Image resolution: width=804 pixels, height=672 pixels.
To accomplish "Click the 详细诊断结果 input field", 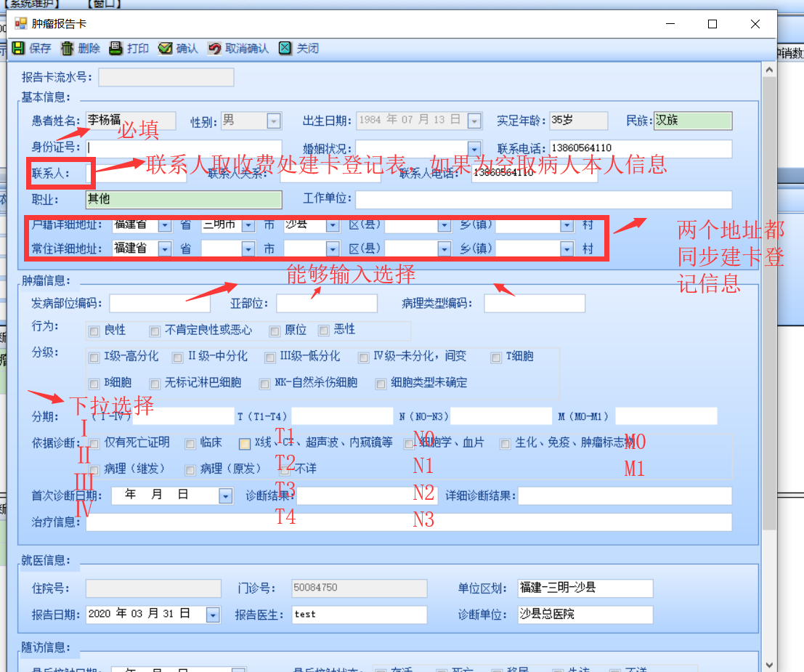I will 625,496.
